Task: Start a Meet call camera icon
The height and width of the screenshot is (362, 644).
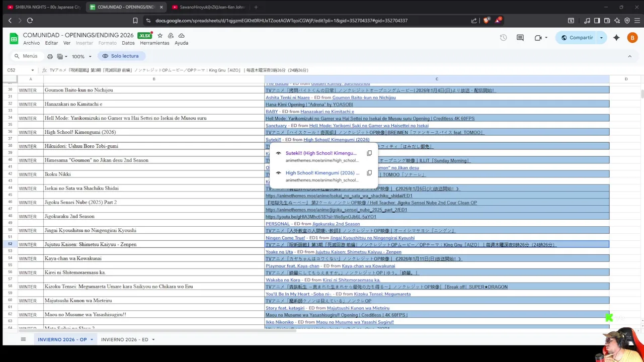Action: [538, 38]
